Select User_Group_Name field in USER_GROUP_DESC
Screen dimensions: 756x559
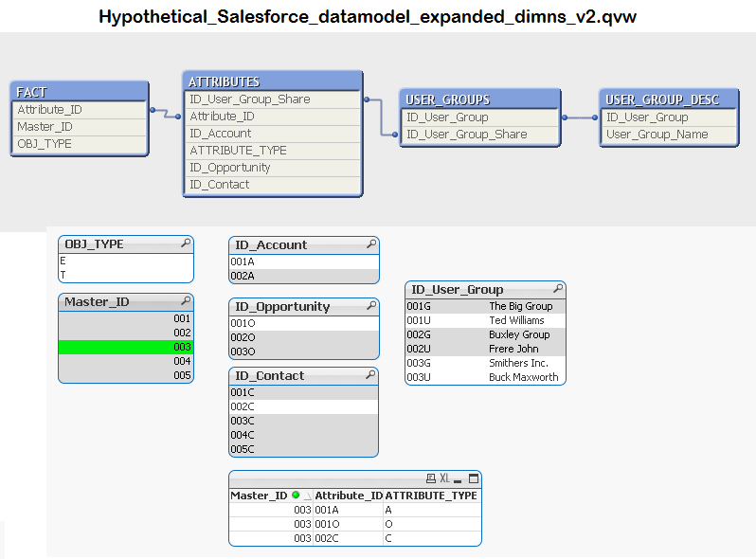pos(669,135)
